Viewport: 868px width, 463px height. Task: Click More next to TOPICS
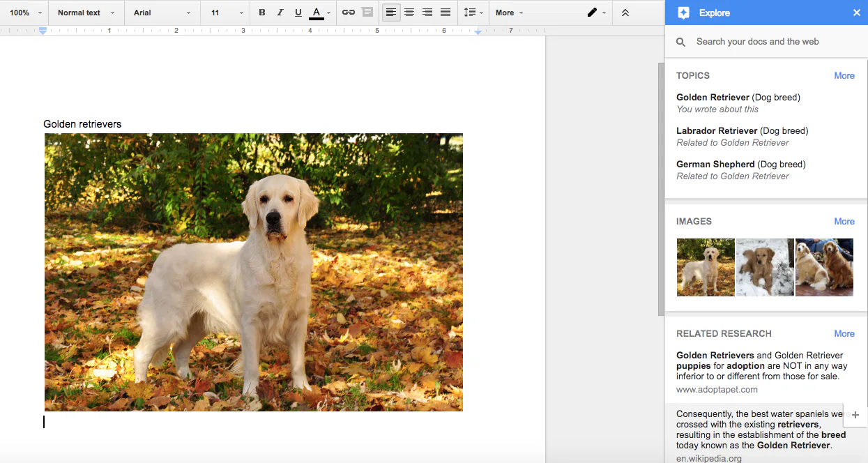pyautogui.click(x=844, y=75)
